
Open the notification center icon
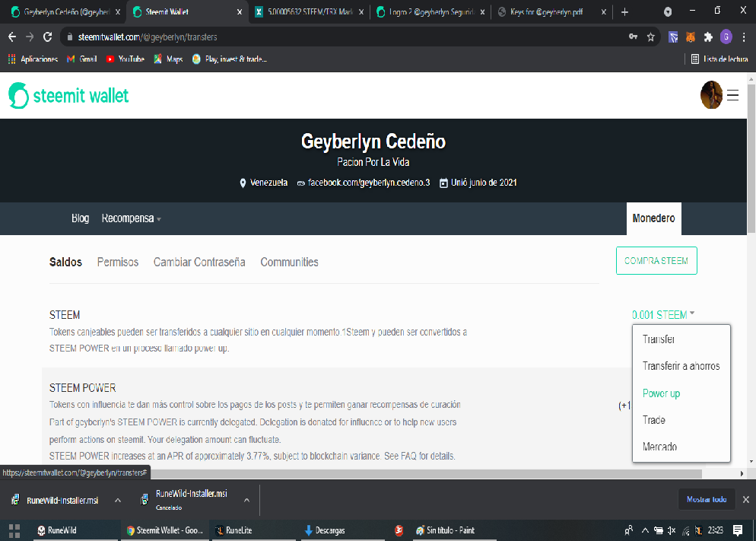pos(738,530)
